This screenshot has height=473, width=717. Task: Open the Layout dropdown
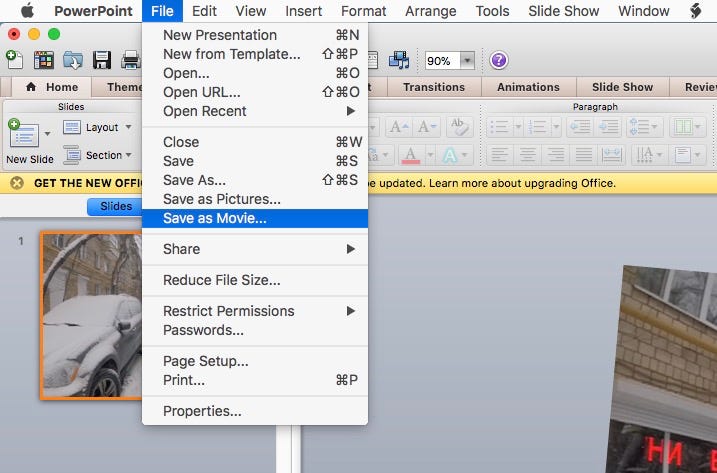pos(97,127)
